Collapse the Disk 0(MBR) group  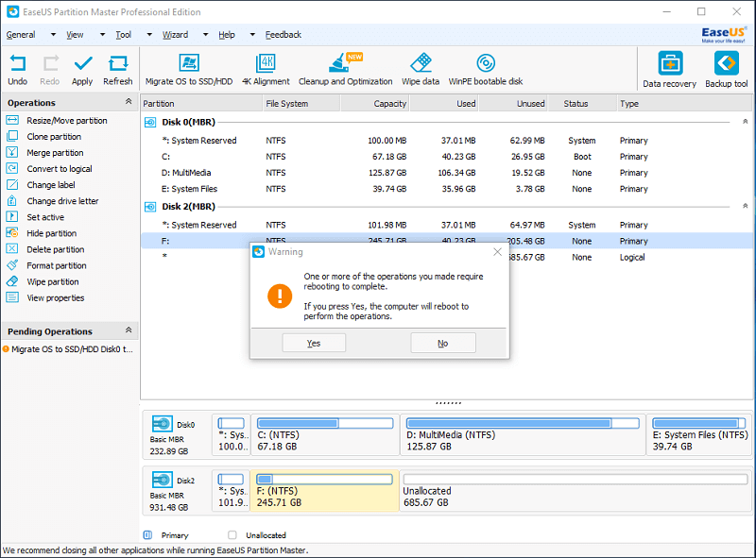point(745,122)
